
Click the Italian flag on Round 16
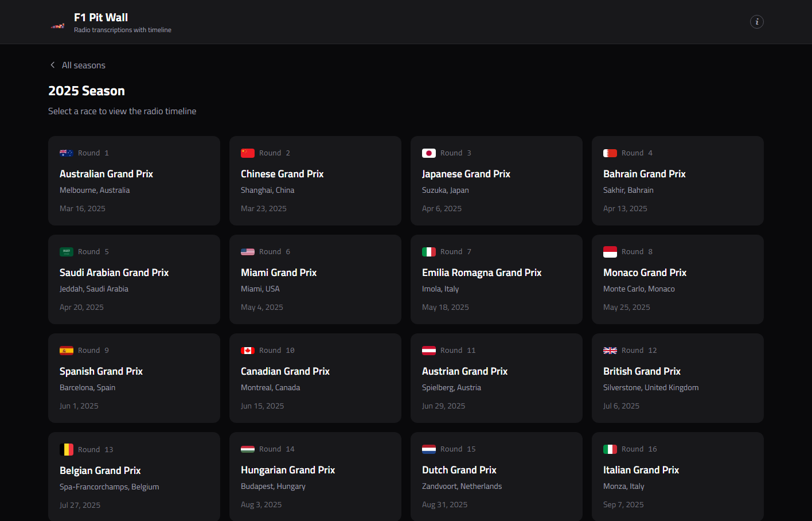tap(610, 449)
